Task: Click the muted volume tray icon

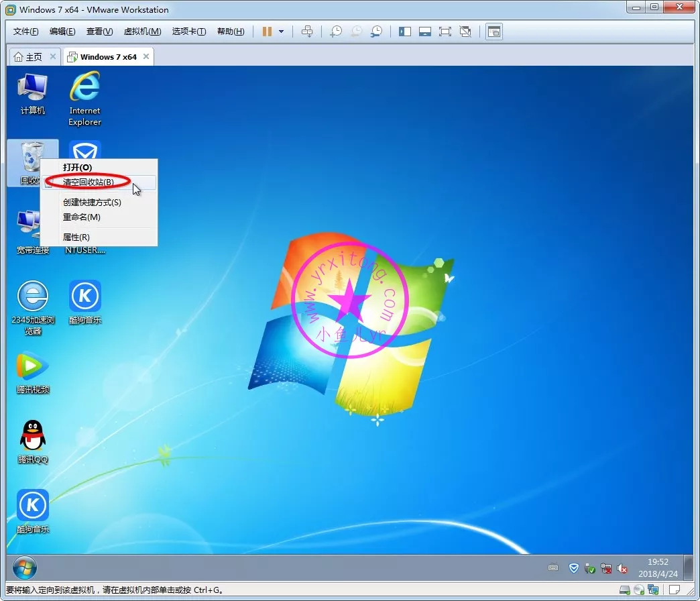Action: [x=622, y=568]
